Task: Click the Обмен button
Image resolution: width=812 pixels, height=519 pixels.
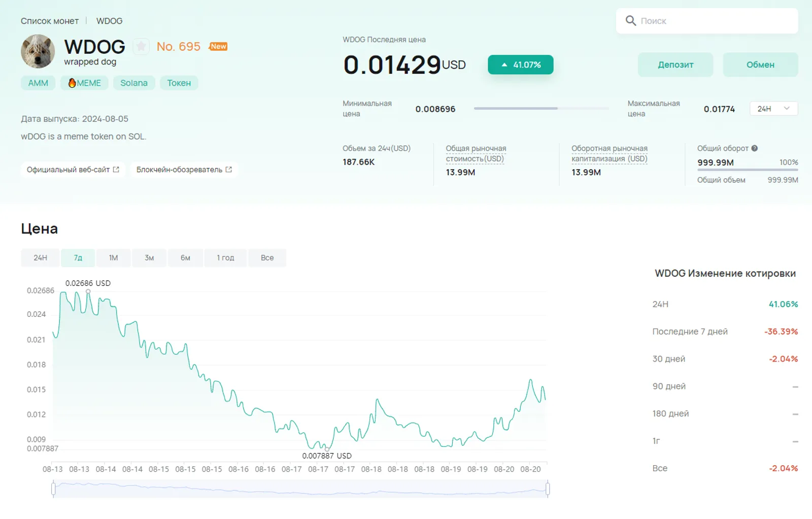Action: click(x=760, y=65)
